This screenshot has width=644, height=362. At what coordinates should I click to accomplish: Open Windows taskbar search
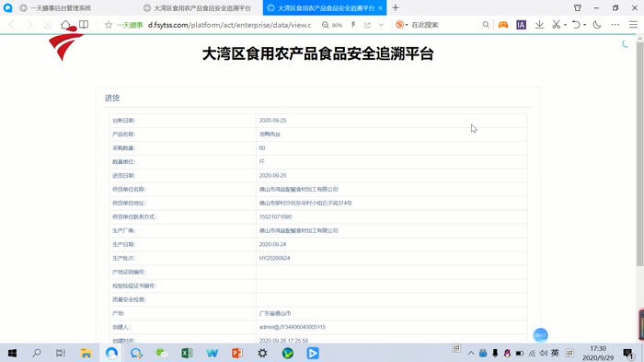(x=37, y=353)
